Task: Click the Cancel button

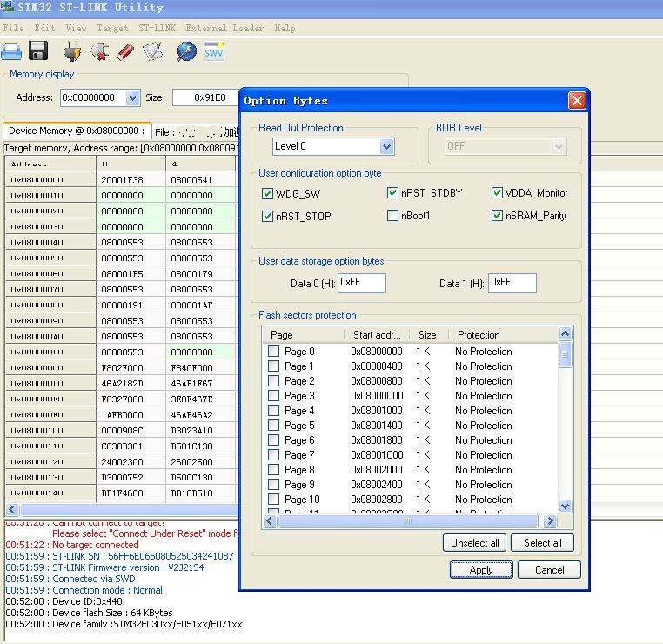Action: click(x=549, y=570)
